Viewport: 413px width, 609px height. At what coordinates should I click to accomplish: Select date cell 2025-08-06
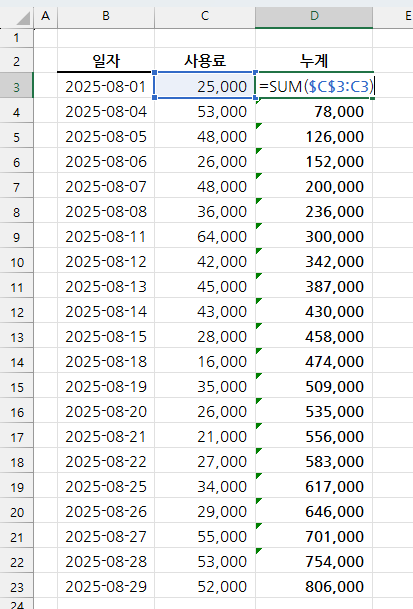[x=106, y=161]
